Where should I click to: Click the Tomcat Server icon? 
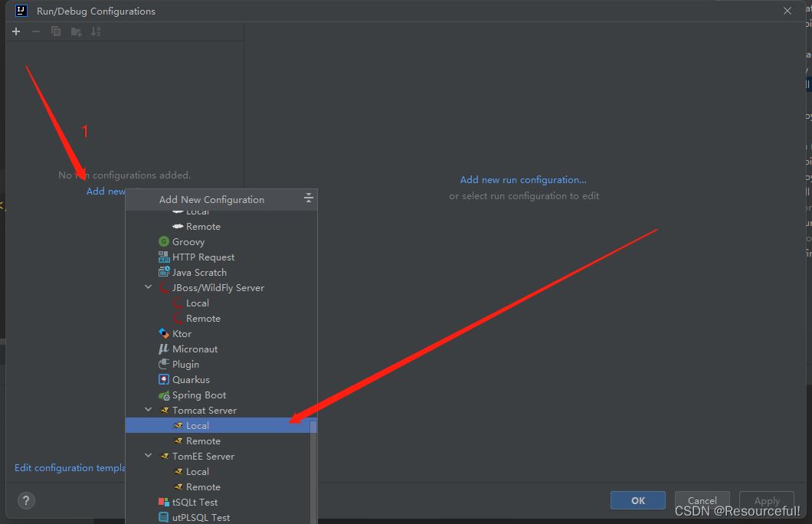[164, 410]
